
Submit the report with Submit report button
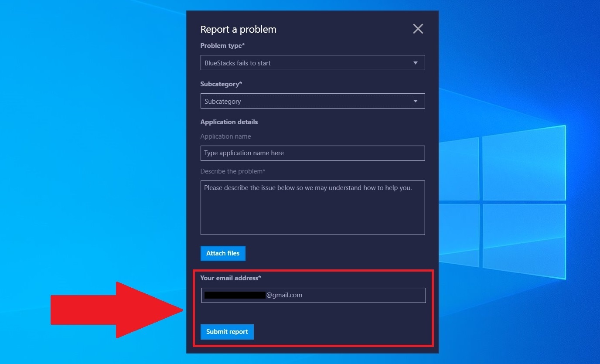227,332
